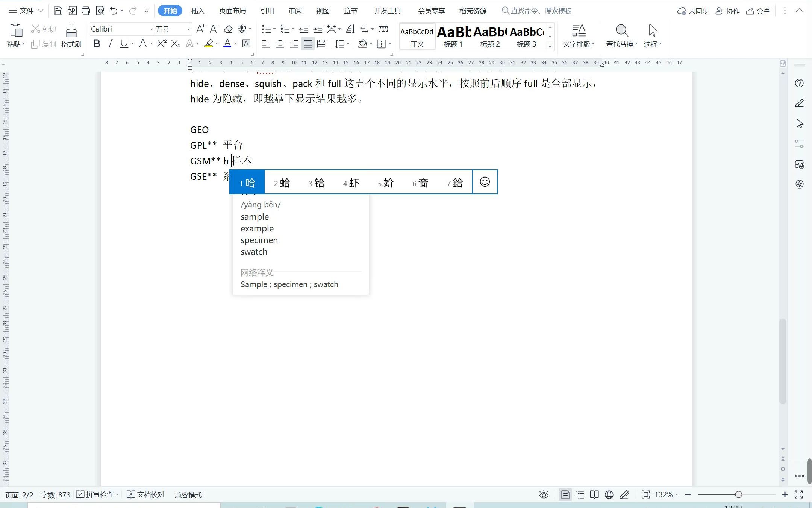Open Print Preview icon
The image size is (812, 508).
point(100,11)
